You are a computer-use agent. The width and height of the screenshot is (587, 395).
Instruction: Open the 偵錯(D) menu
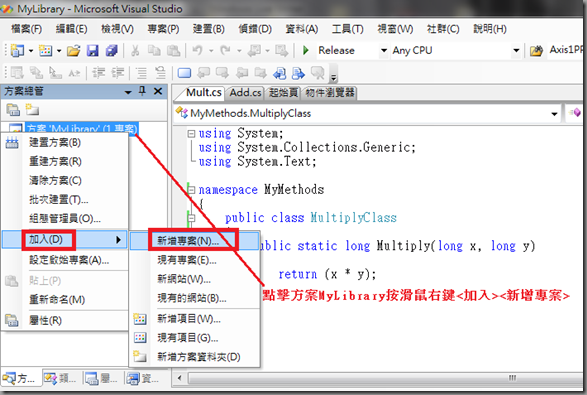[x=255, y=29]
